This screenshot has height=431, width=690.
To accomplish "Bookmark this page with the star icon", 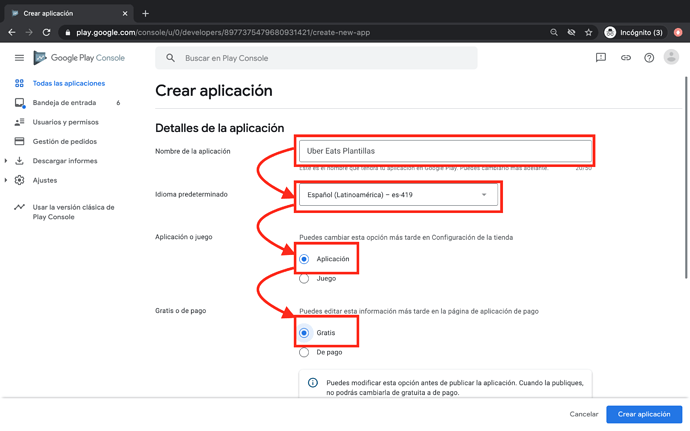I will coord(588,32).
